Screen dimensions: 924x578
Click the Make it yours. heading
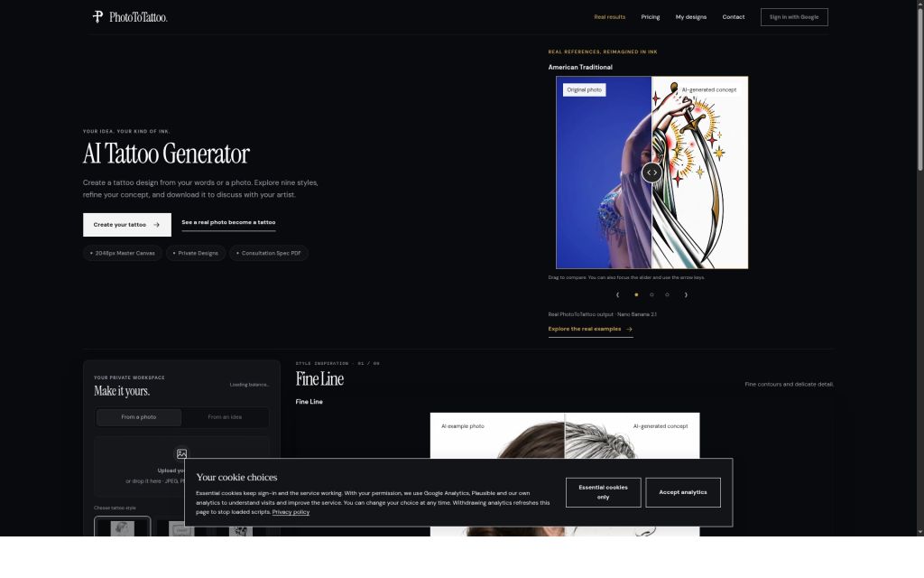point(122,391)
